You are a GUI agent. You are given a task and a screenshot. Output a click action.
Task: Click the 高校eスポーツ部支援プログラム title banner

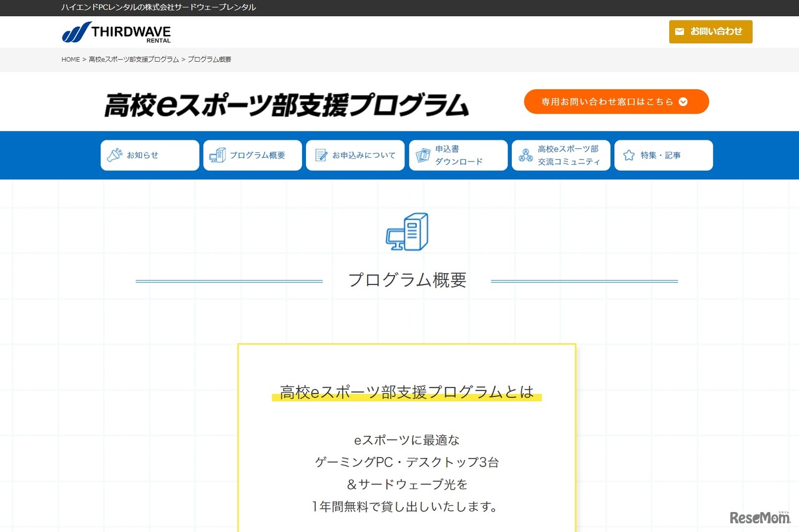pos(287,105)
